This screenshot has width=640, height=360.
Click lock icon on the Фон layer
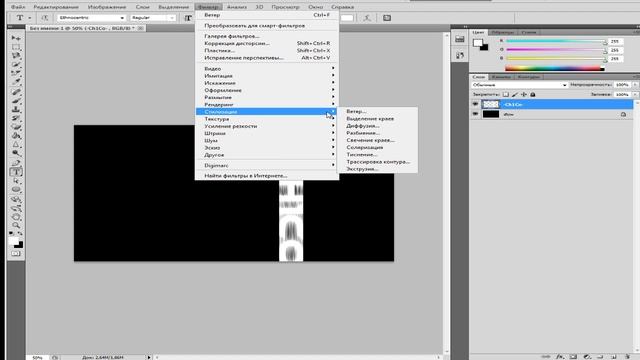pyautogui.click(x=623, y=114)
